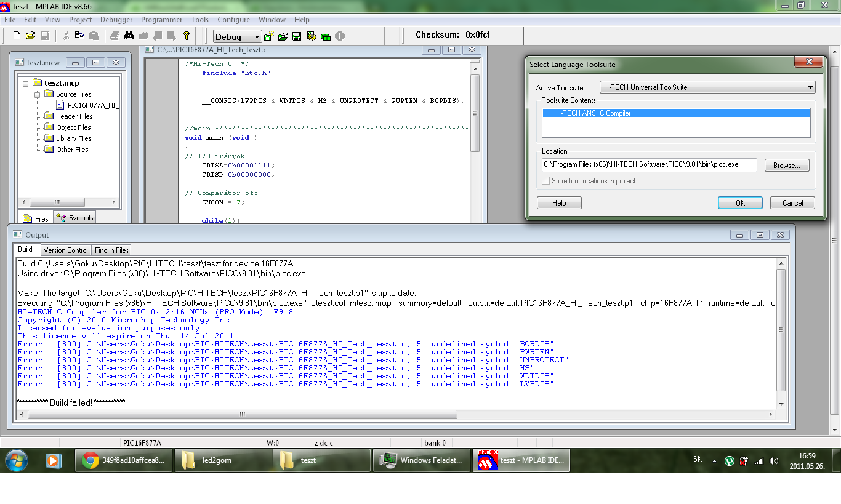
Task: Select the Object Files folder in tree
Action: pyautogui.click(x=73, y=127)
